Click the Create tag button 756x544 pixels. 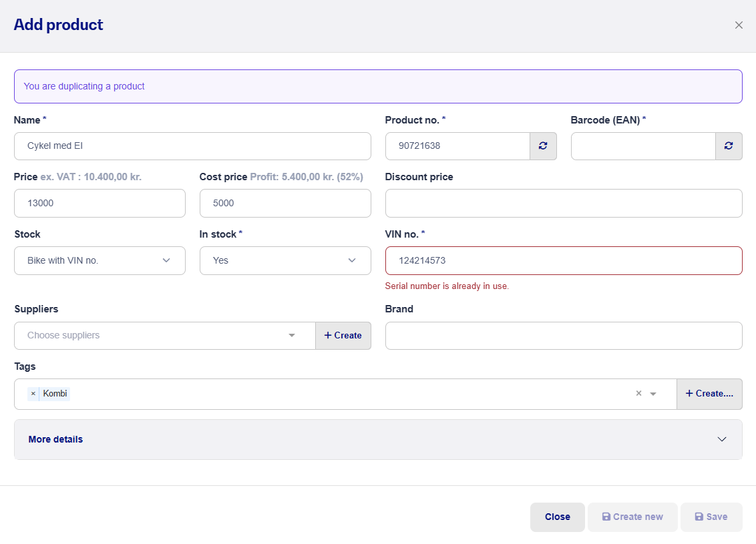[x=710, y=394]
